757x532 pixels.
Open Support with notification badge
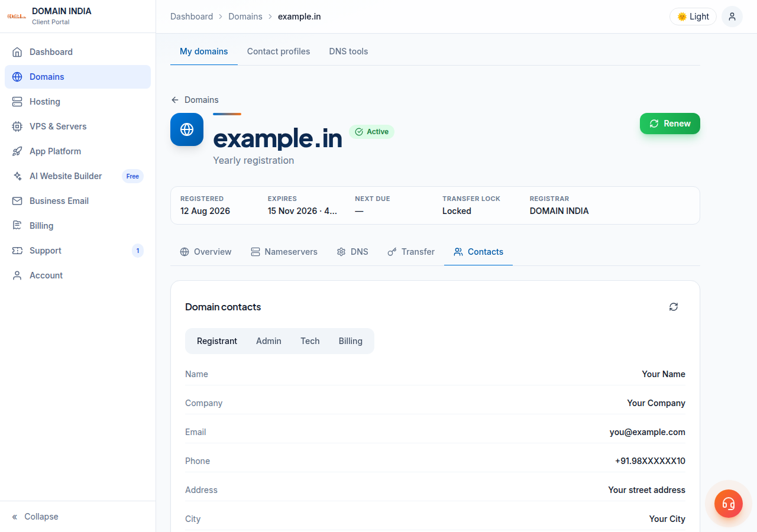click(x=77, y=251)
